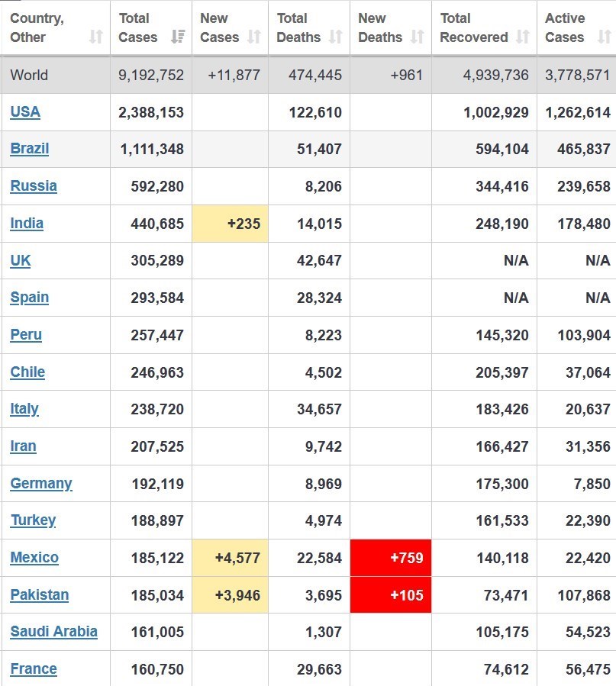
Task: Open the Germany country link
Action: point(41,484)
